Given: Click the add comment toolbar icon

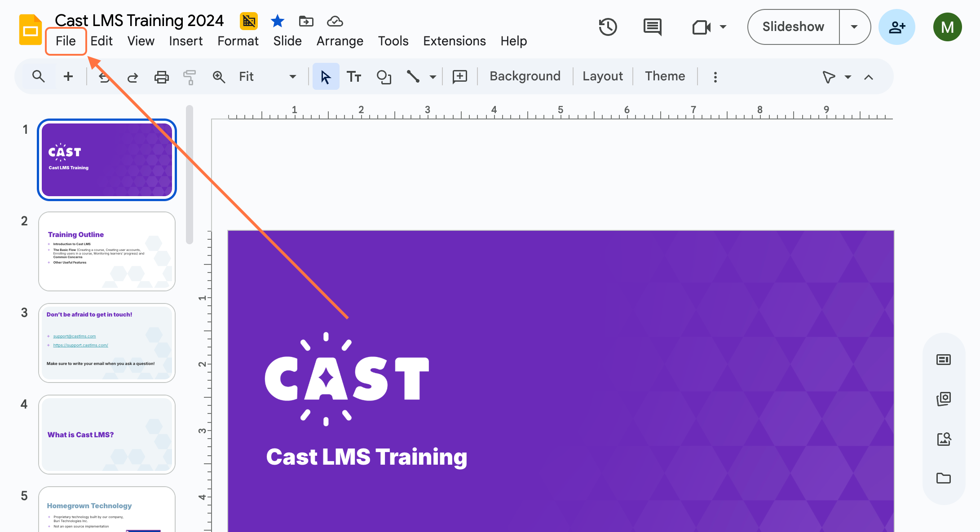Looking at the screenshot, I should (x=460, y=77).
